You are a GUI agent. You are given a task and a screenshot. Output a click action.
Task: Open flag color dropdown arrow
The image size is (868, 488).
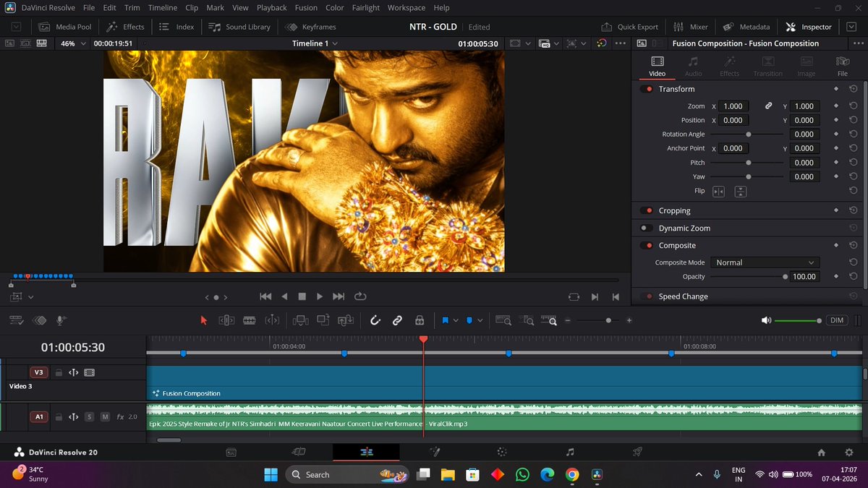click(x=456, y=320)
